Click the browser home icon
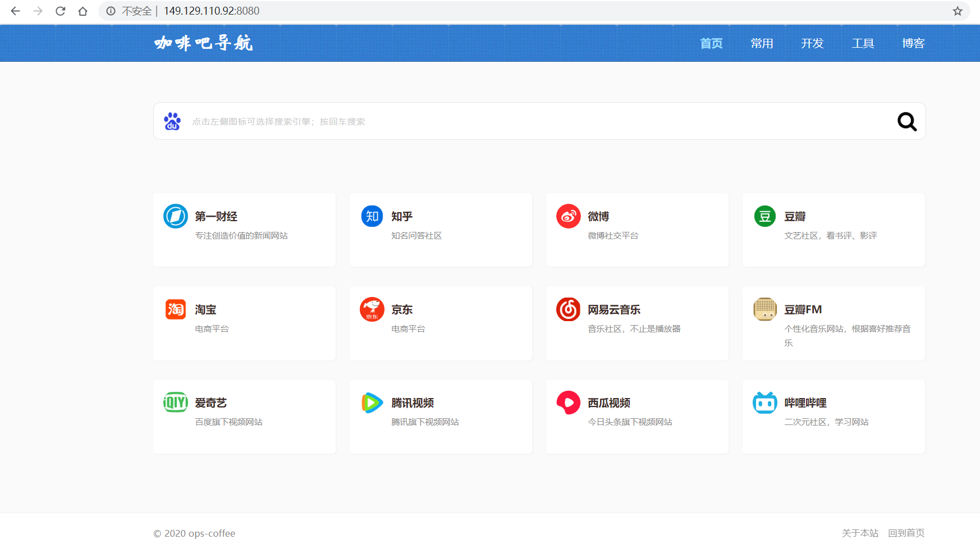The height and width of the screenshot is (553, 980). click(x=83, y=11)
